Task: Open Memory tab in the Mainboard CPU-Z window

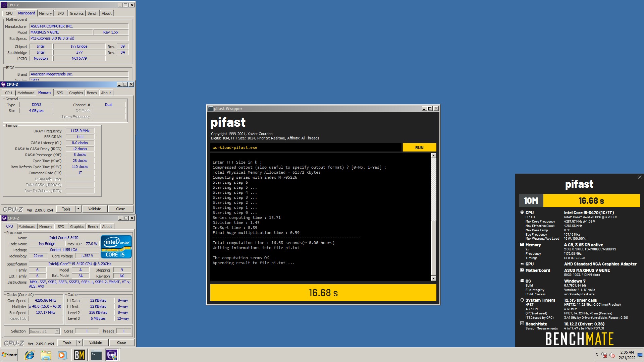Action: pyautogui.click(x=45, y=13)
